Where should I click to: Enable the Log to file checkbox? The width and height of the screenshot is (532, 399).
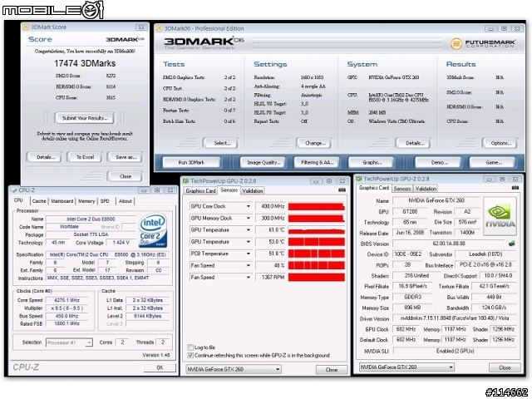point(190,347)
